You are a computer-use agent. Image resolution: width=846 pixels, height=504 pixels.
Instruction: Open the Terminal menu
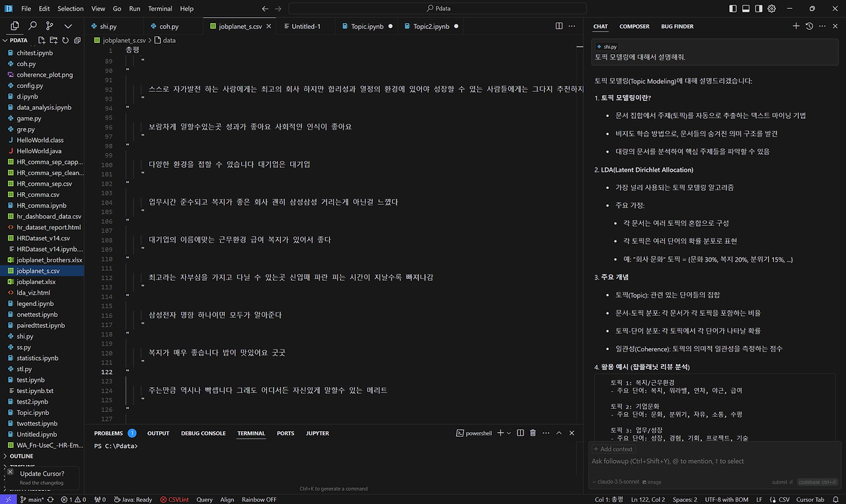pyautogui.click(x=160, y=9)
